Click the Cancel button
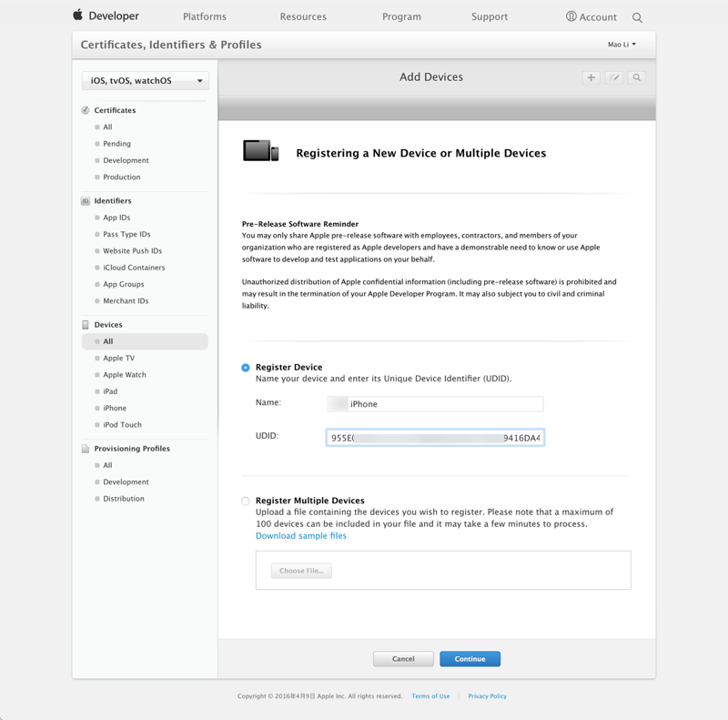 pyautogui.click(x=403, y=659)
